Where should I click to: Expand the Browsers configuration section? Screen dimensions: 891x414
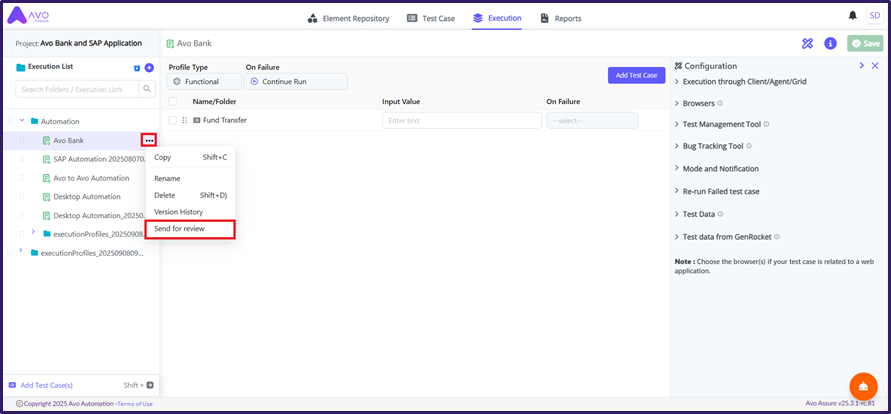point(700,103)
